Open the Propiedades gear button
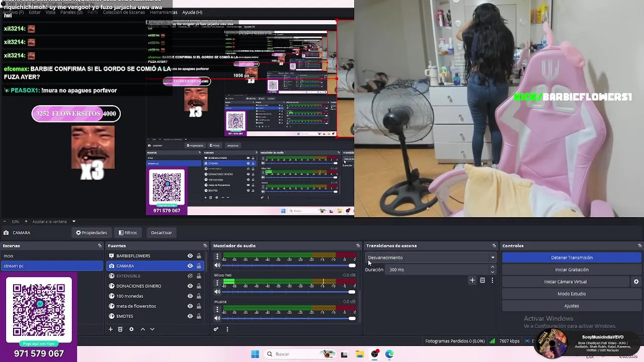Viewport: 644px width, 362px height. point(92,233)
